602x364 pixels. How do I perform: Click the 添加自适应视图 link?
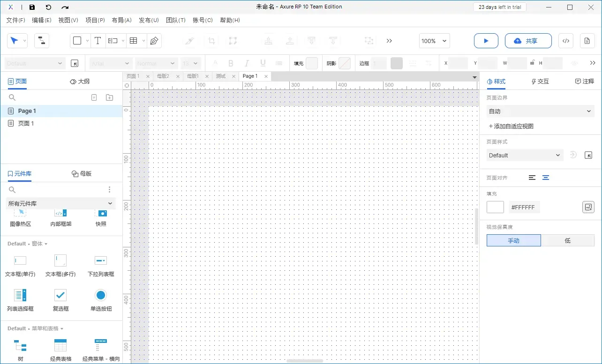(x=511, y=126)
